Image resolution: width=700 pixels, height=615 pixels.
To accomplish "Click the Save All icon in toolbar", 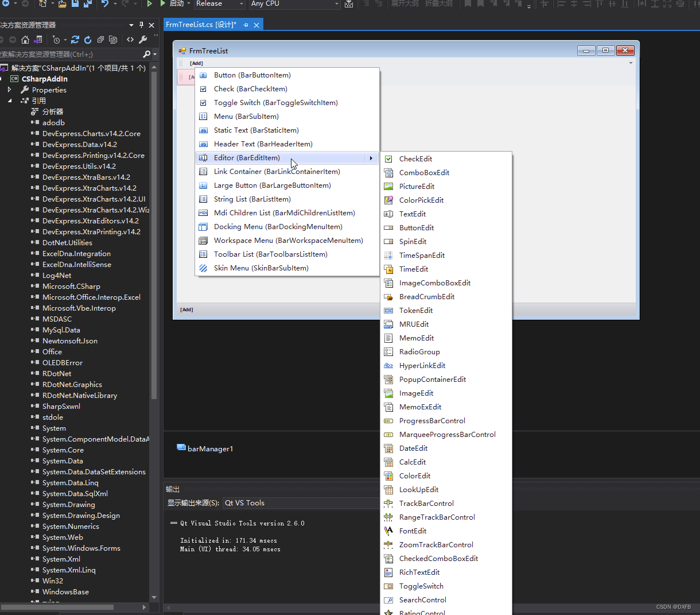I will click(x=88, y=5).
